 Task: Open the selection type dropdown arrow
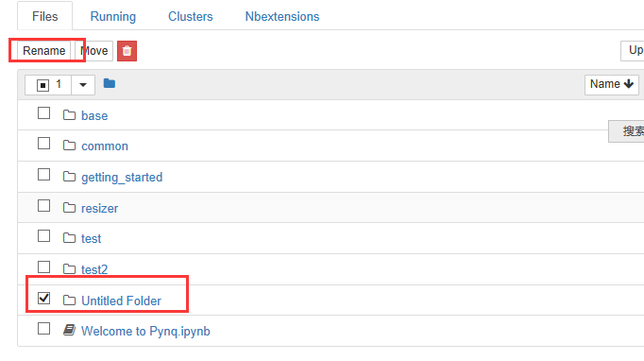click(83, 85)
